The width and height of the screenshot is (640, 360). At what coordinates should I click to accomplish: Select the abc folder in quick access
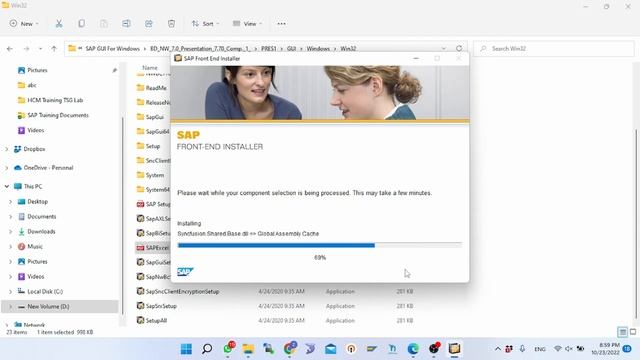32,85
